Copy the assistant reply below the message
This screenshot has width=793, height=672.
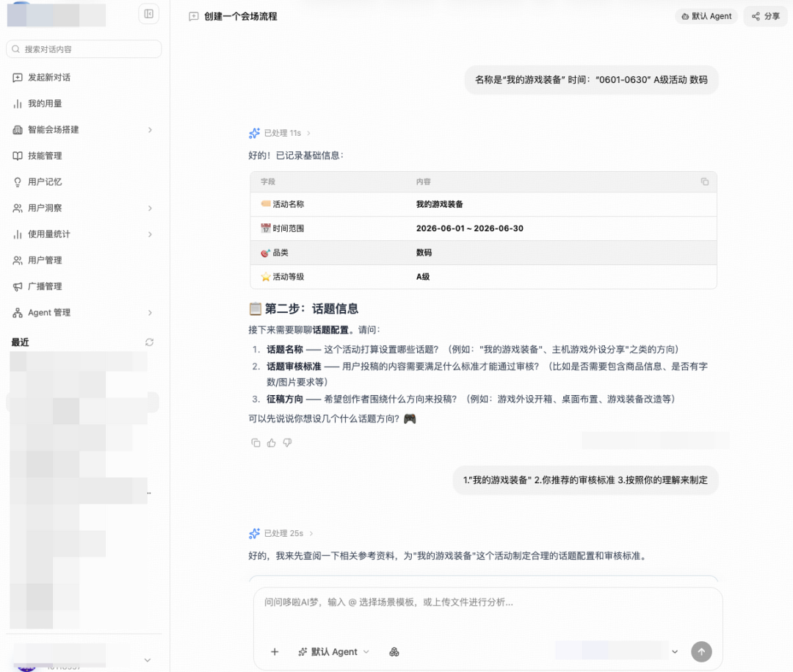256,443
